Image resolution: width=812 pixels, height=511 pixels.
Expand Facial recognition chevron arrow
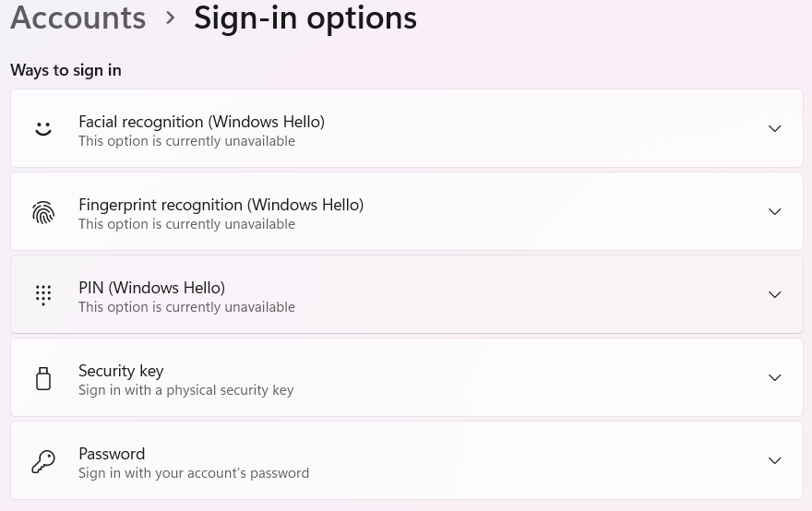point(775,128)
